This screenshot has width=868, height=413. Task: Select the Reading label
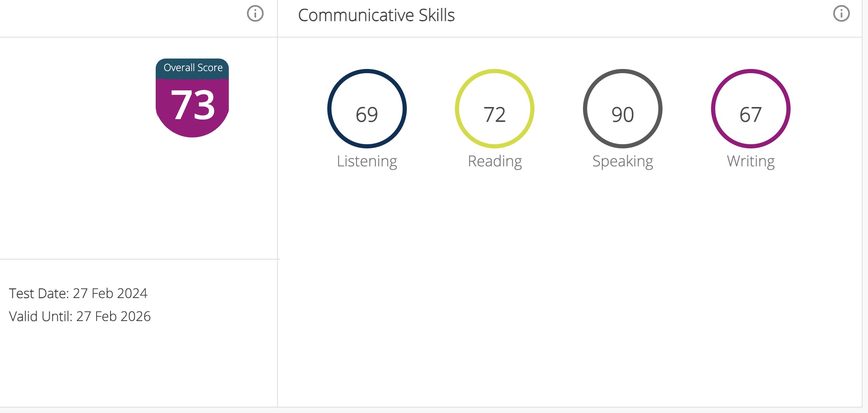[x=495, y=161]
